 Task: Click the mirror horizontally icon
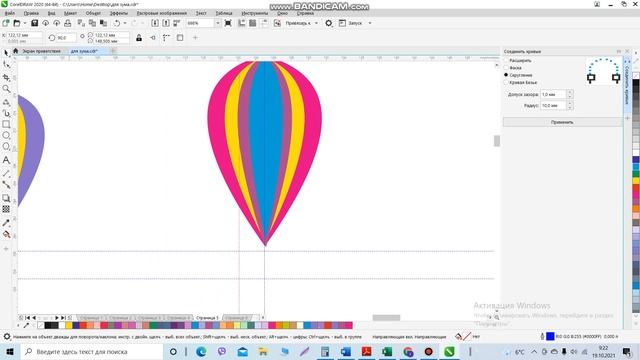pos(152,38)
